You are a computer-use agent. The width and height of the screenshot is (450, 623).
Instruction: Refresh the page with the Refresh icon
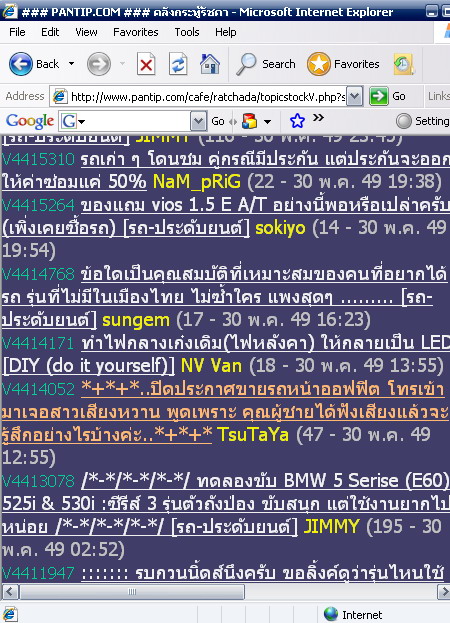pos(178,64)
